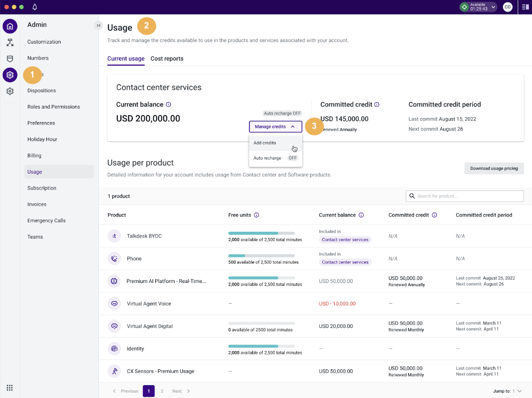Click the Search for product field

click(x=465, y=196)
